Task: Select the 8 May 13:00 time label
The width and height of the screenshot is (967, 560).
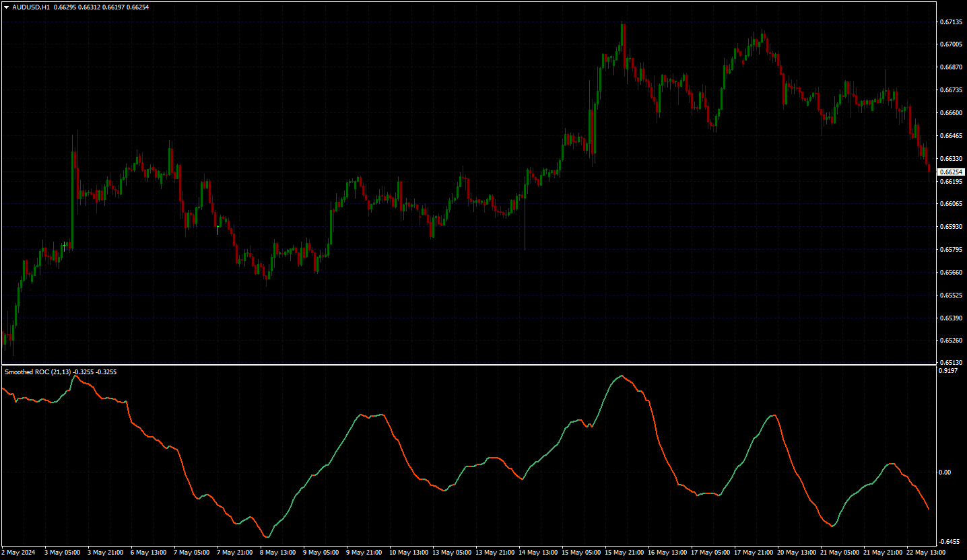Action: 277,552
